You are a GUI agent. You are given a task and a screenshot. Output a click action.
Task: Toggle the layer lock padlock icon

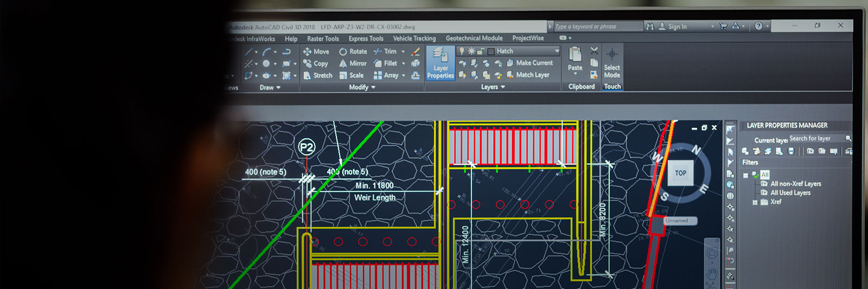pos(481,51)
